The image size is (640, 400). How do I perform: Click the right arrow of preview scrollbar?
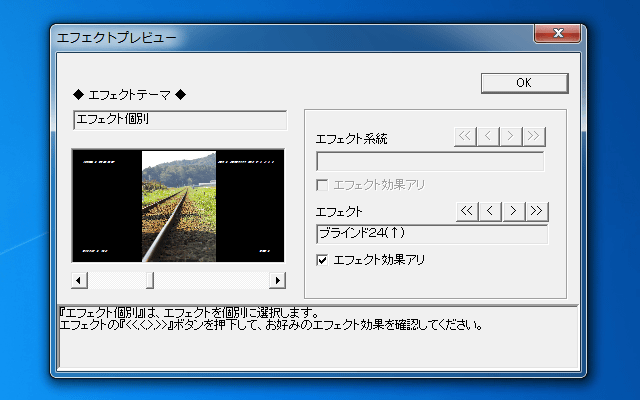tap(278, 280)
